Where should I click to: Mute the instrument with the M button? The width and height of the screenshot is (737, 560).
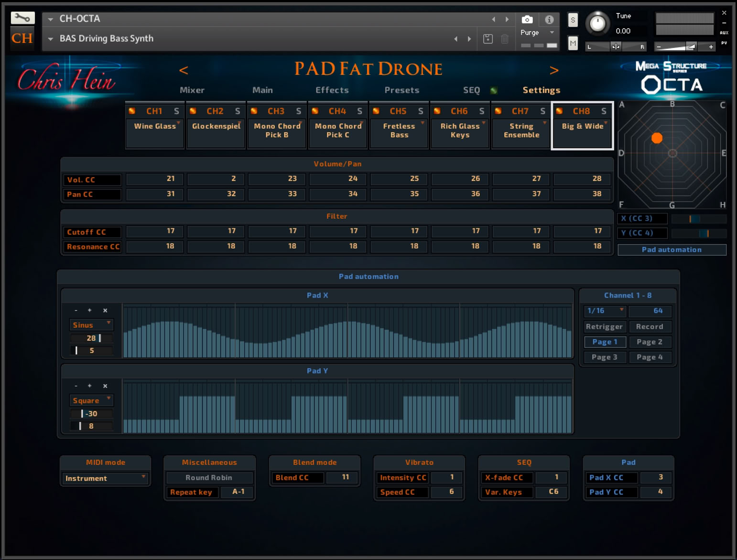(573, 43)
